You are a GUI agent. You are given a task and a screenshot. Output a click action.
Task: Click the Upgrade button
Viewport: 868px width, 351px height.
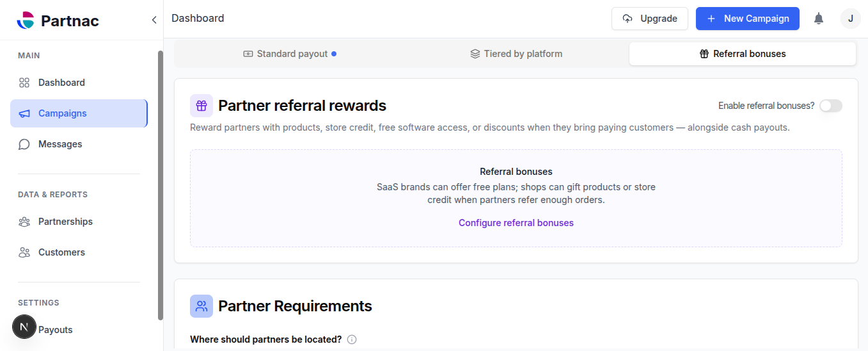point(649,19)
